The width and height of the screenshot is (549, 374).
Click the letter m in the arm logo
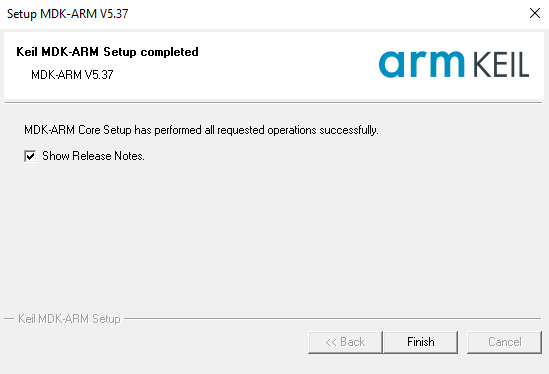coord(445,64)
